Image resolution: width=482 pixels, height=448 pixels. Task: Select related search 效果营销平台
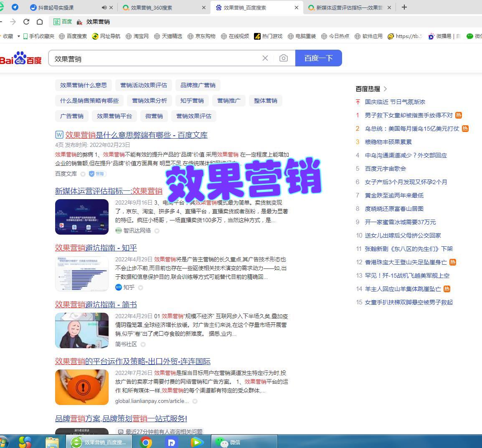114,116
